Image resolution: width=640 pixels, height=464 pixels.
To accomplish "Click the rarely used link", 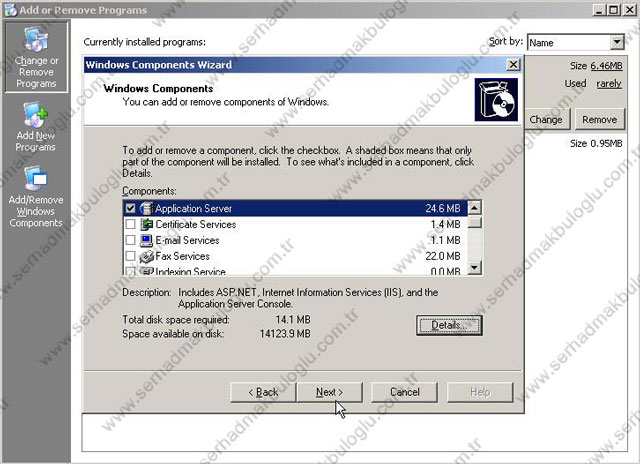I will pos(609,84).
